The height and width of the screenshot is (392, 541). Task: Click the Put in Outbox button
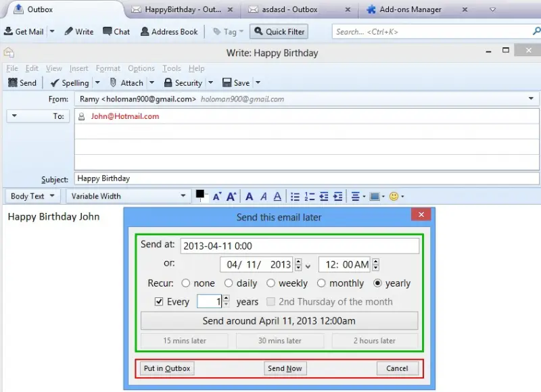point(167,368)
